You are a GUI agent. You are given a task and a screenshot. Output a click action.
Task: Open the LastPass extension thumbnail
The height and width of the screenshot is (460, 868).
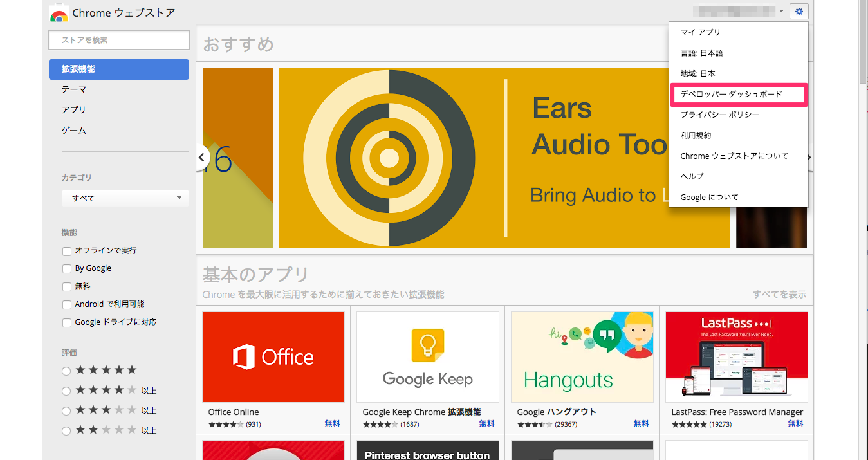pos(737,357)
